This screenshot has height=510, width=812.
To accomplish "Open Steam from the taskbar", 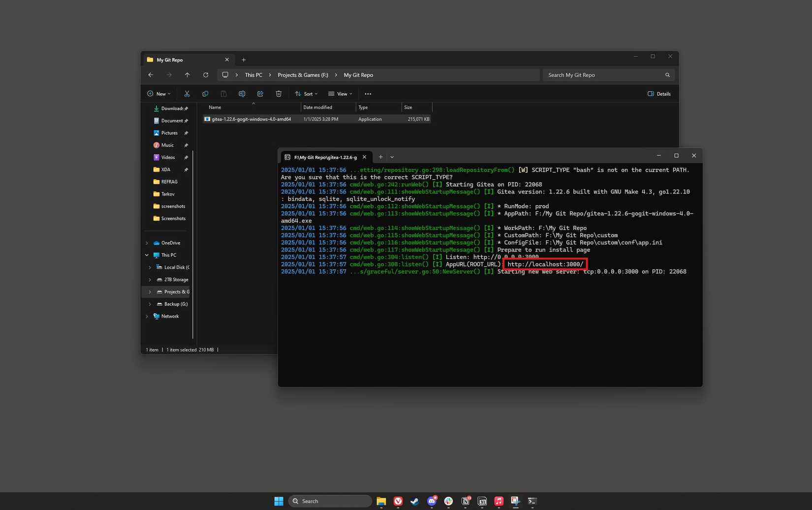I will (x=415, y=501).
